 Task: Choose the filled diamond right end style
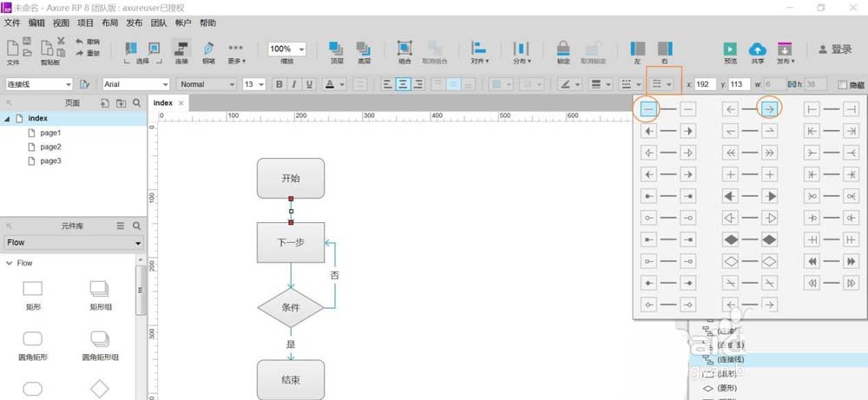[x=769, y=239]
